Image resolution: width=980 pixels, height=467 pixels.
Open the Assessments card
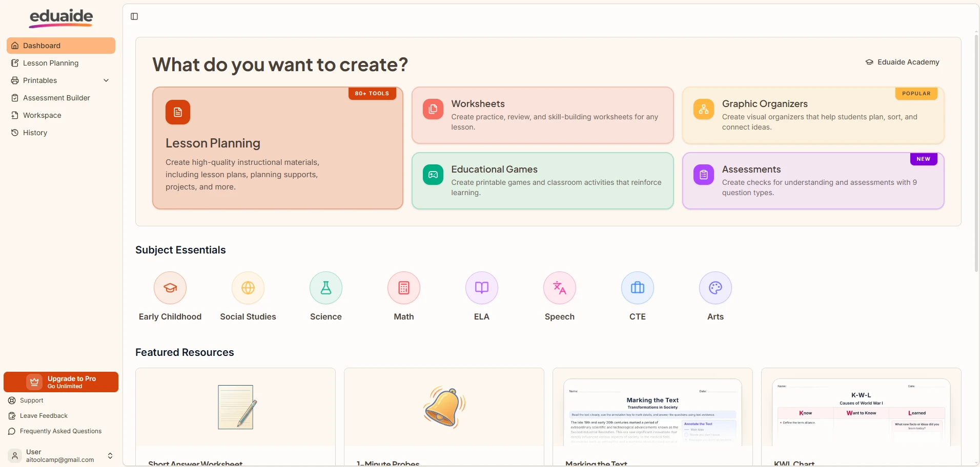pyautogui.click(x=813, y=181)
